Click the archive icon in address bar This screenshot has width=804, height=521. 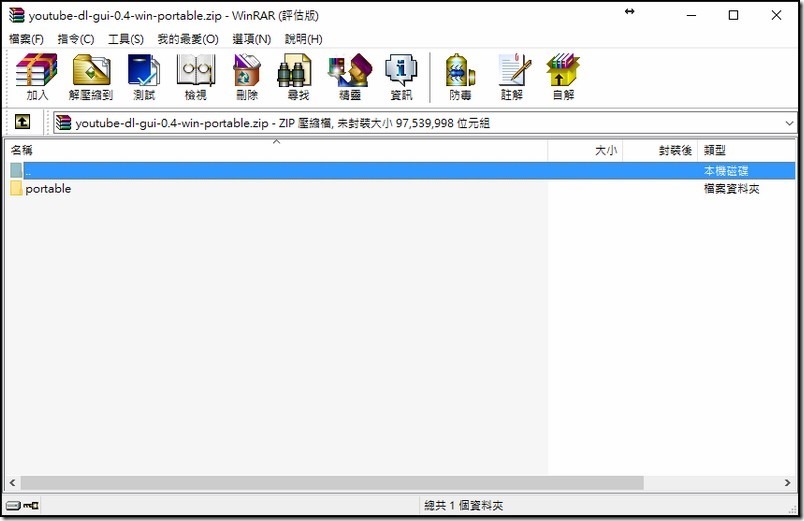click(63, 123)
